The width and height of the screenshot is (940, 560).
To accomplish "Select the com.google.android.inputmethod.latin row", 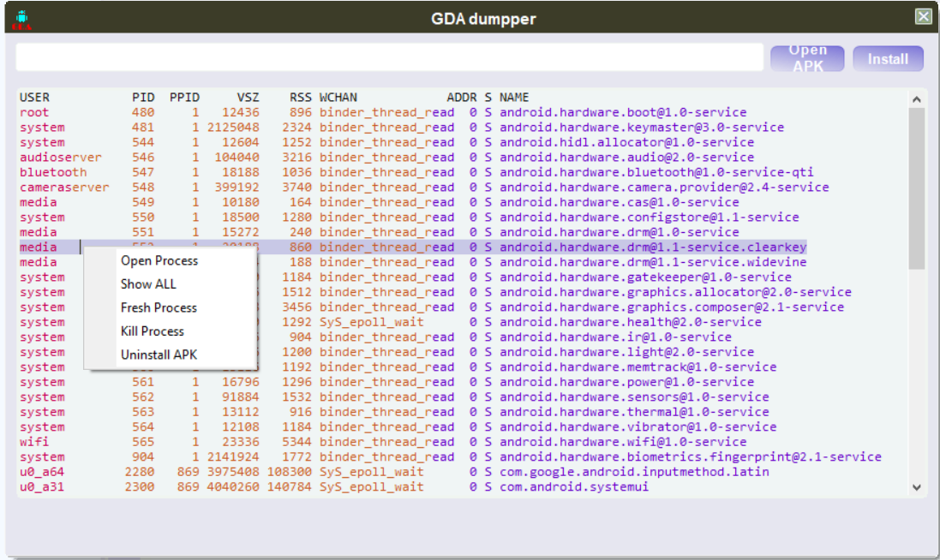I will click(x=463, y=472).
